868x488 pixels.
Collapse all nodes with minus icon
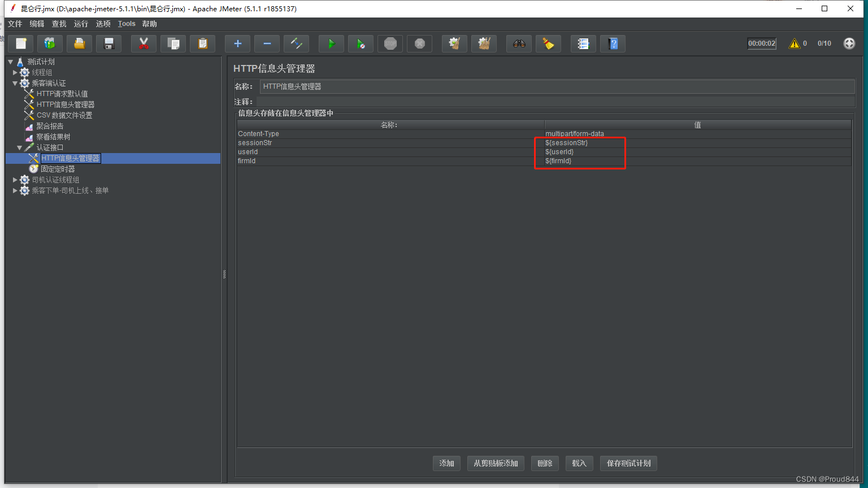(x=267, y=43)
